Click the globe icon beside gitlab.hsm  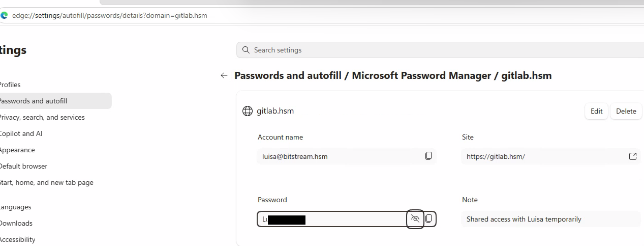[x=248, y=111]
